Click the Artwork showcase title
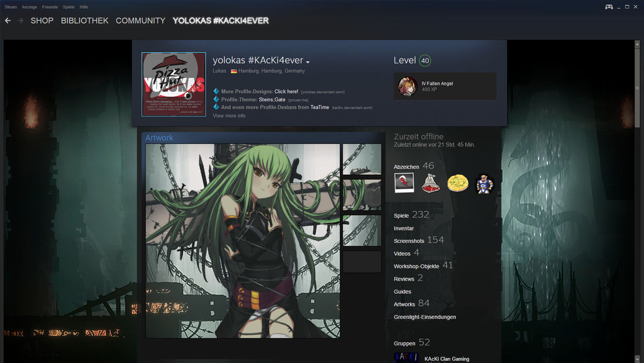 tap(159, 138)
